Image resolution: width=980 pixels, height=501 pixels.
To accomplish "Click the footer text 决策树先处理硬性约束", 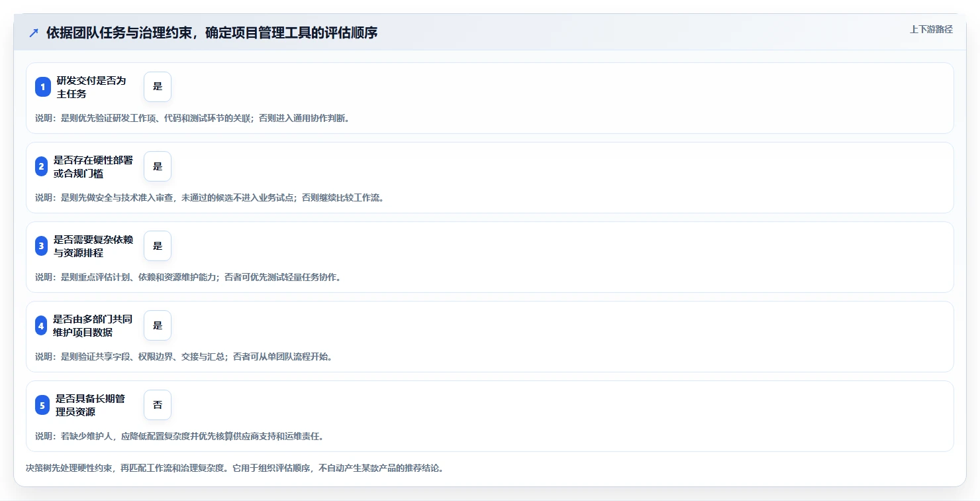I will (x=234, y=468).
